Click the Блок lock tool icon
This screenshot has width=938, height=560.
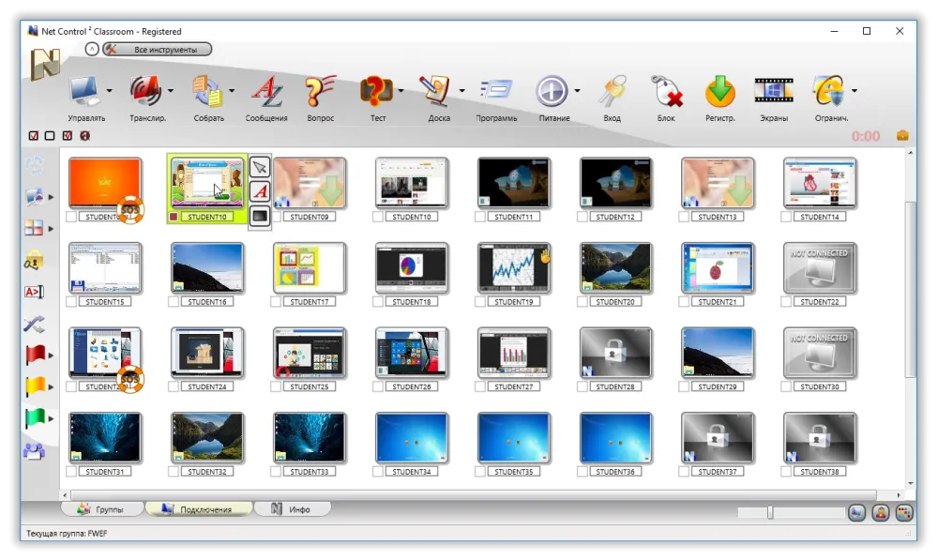point(666,93)
